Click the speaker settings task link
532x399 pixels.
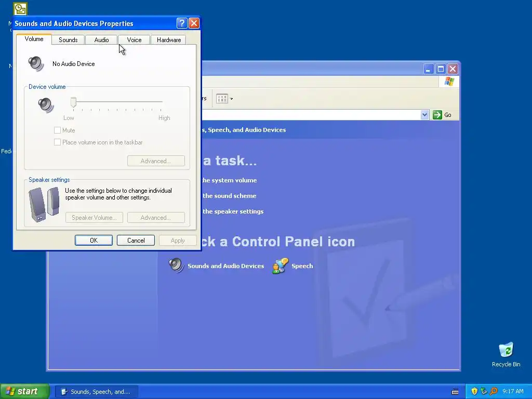point(233,211)
